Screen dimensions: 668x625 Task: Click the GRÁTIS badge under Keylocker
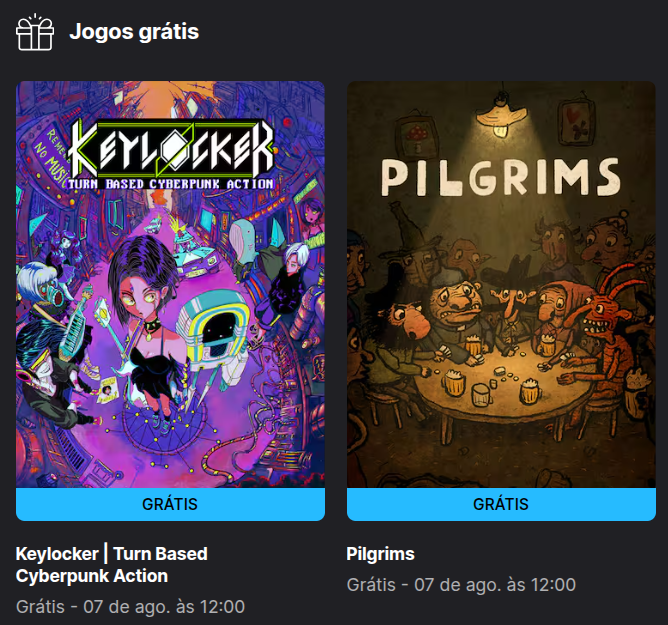pos(170,504)
